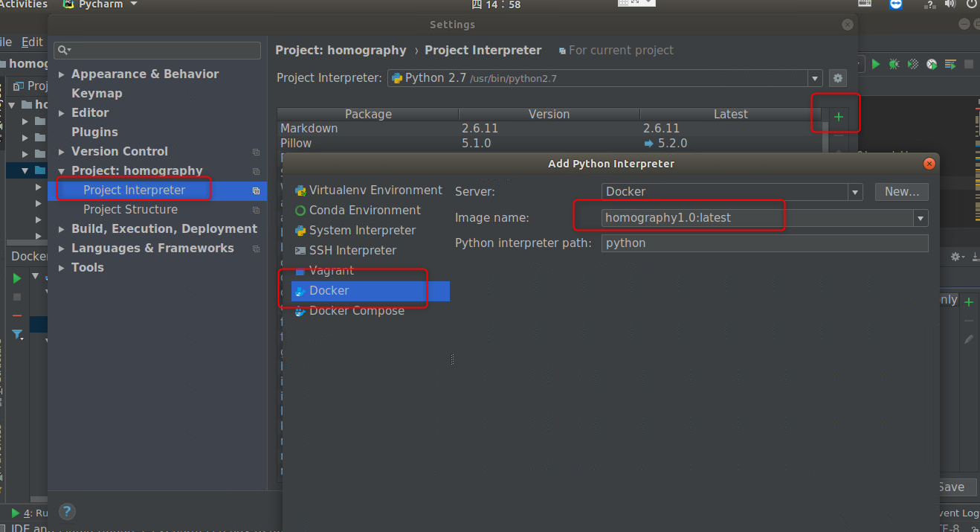Select Virtualenv Environment interpreter type
The height and width of the screenshot is (532, 980).
tap(370, 190)
